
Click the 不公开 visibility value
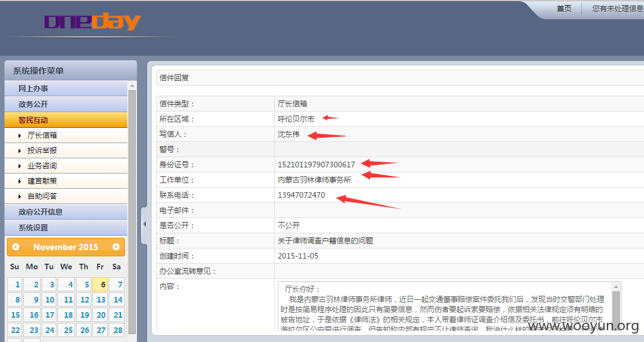tap(288, 225)
